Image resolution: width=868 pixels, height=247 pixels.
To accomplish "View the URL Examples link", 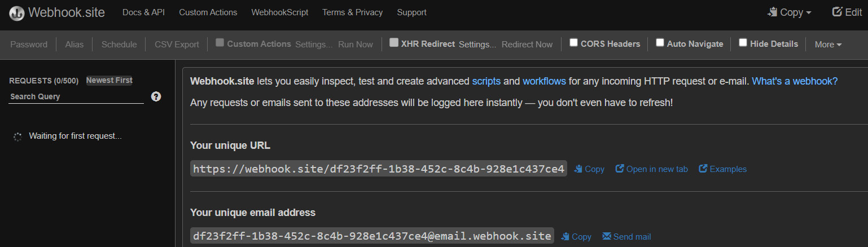I will [x=722, y=169].
